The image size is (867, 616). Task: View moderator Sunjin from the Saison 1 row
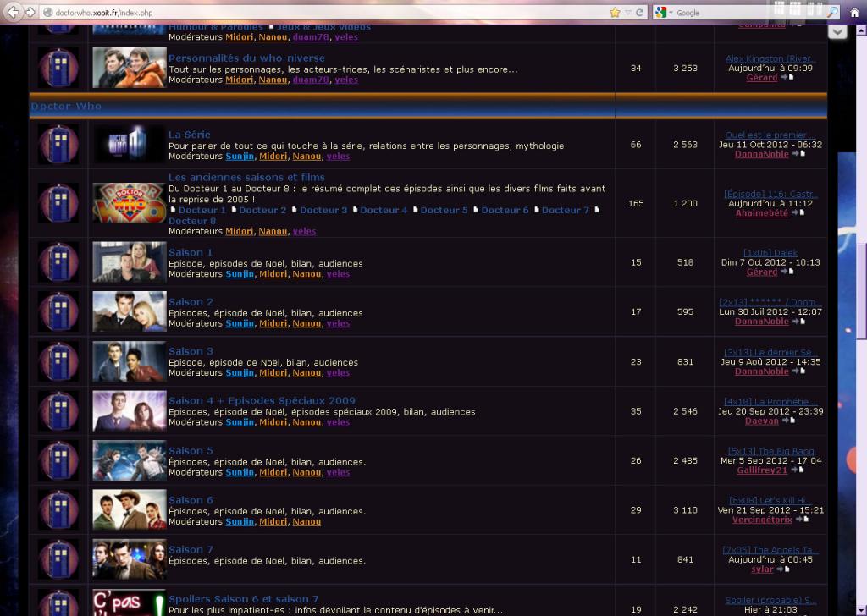tap(240, 274)
